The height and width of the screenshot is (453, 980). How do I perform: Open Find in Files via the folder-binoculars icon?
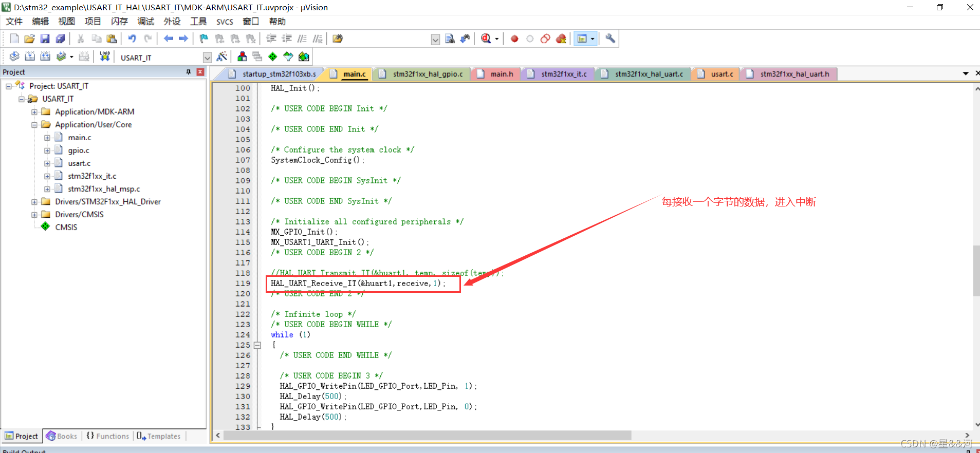[x=338, y=39]
